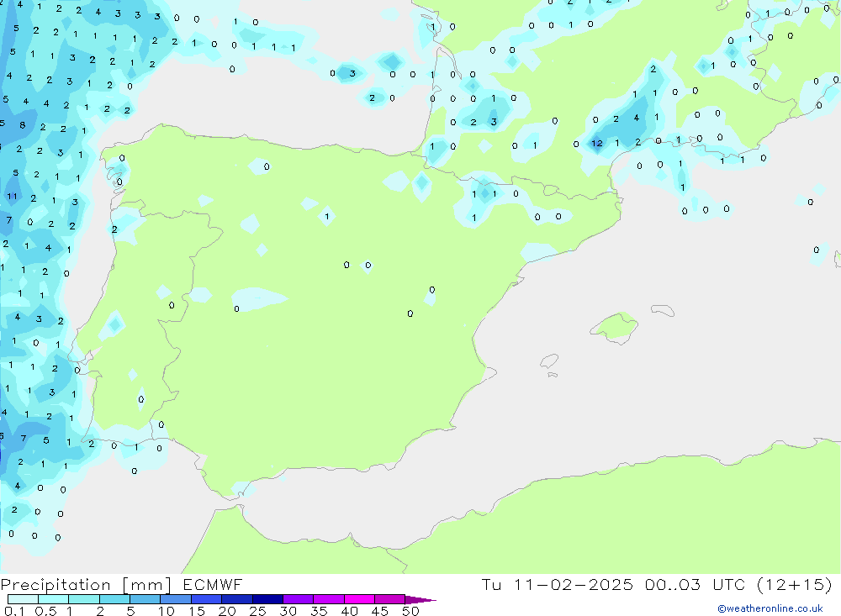
Task: Pick the lightest 0.1–0.5 mm legend swatch
Action: click(x=23, y=599)
